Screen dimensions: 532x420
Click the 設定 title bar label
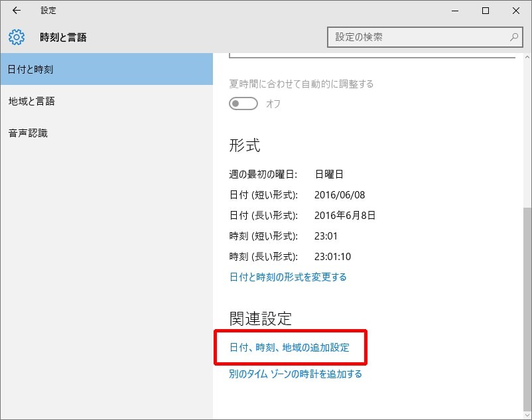[x=48, y=11]
